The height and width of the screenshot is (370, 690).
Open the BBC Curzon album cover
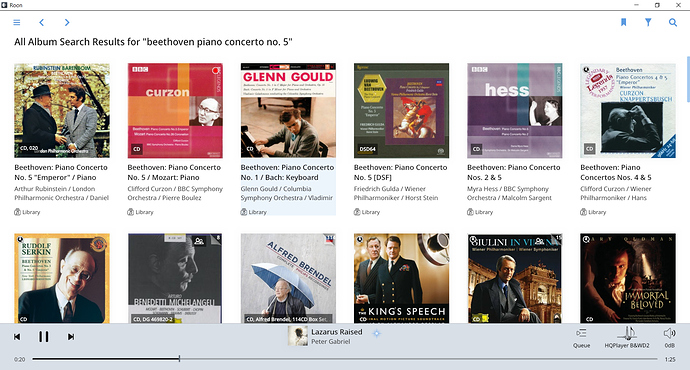(x=175, y=110)
